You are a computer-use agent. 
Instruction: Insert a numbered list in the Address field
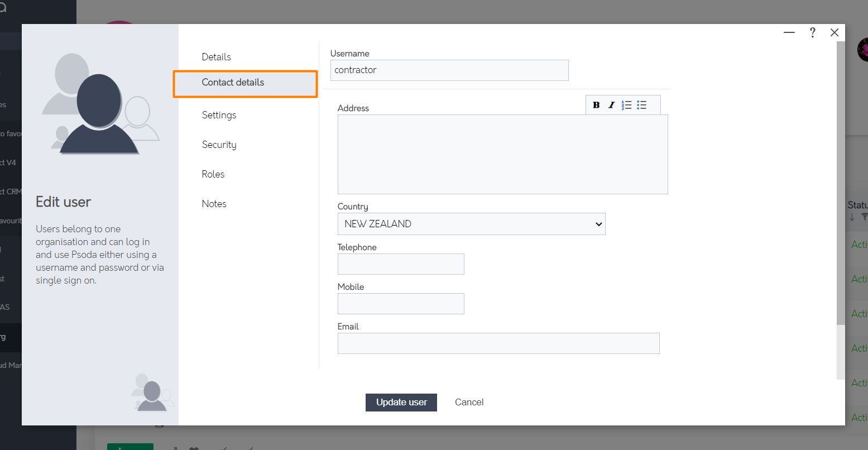(x=626, y=104)
